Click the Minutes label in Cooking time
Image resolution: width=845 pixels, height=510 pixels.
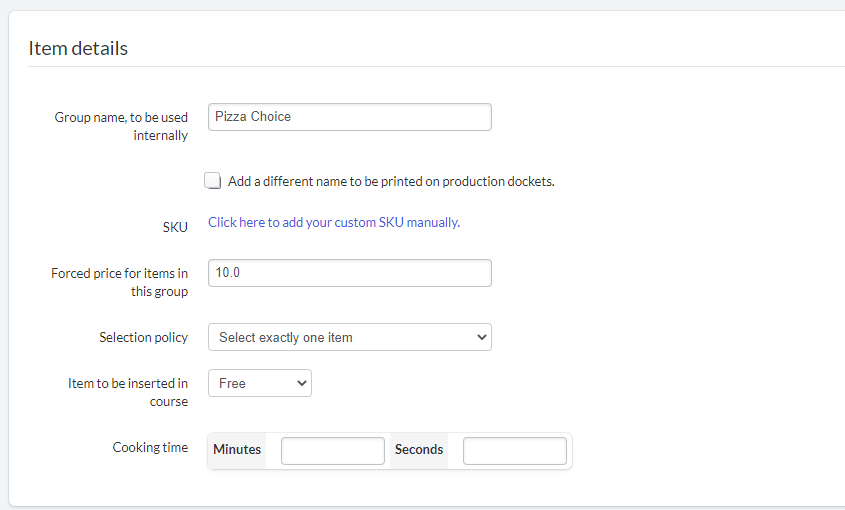tap(237, 450)
